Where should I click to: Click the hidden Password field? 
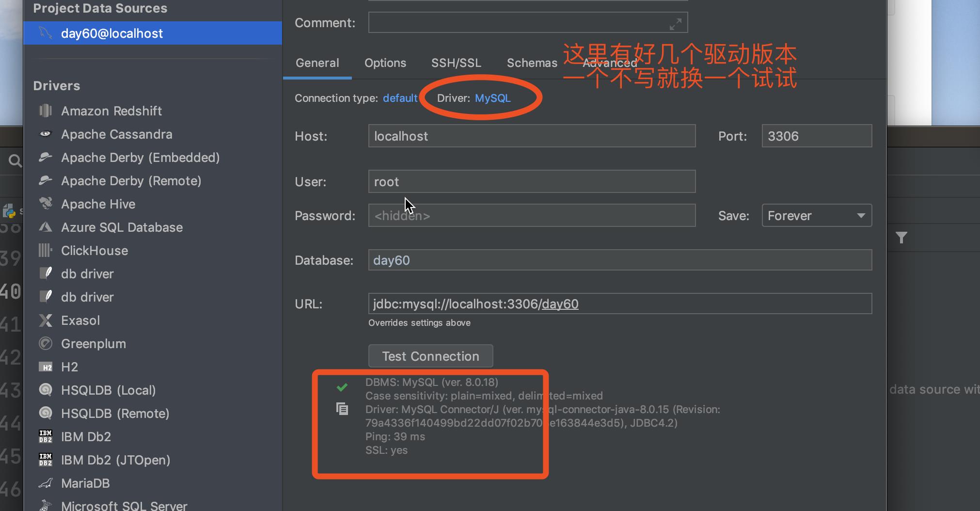(x=532, y=215)
